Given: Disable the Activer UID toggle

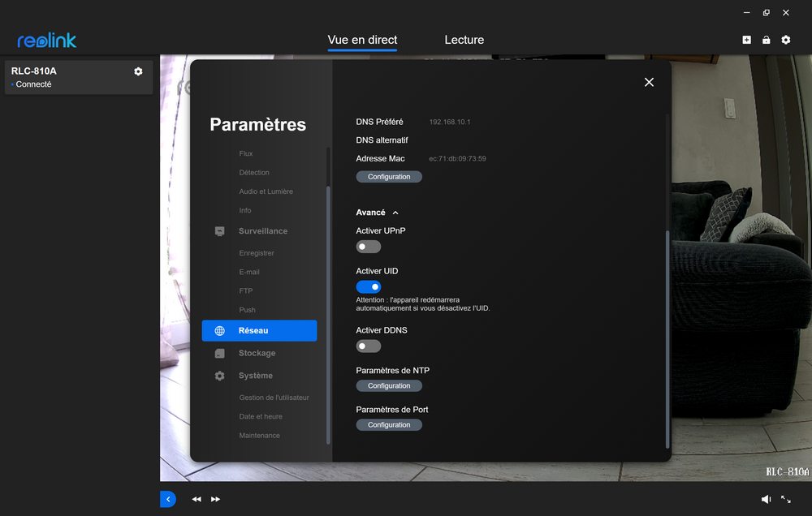Looking at the screenshot, I should click(368, 286).
